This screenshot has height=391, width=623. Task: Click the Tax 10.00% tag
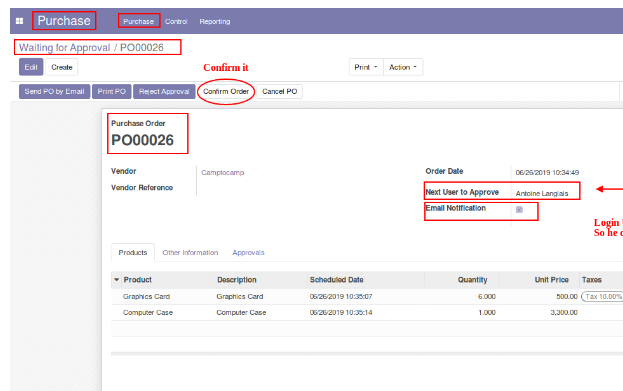tap(602, 296)
